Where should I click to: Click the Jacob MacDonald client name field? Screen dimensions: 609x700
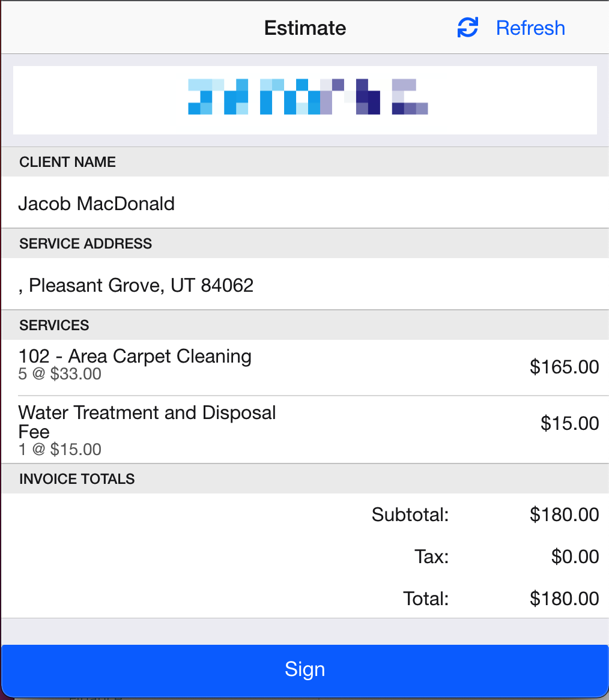click(305, 204)
